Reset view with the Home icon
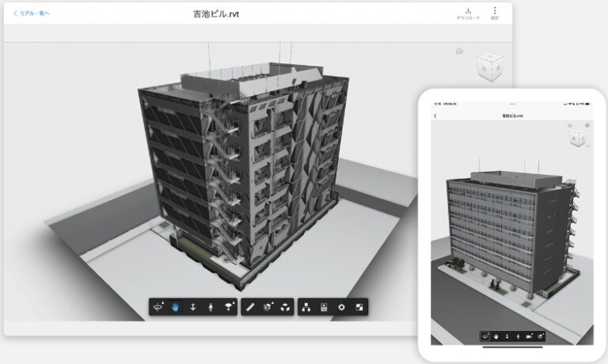 click(459, 51)
